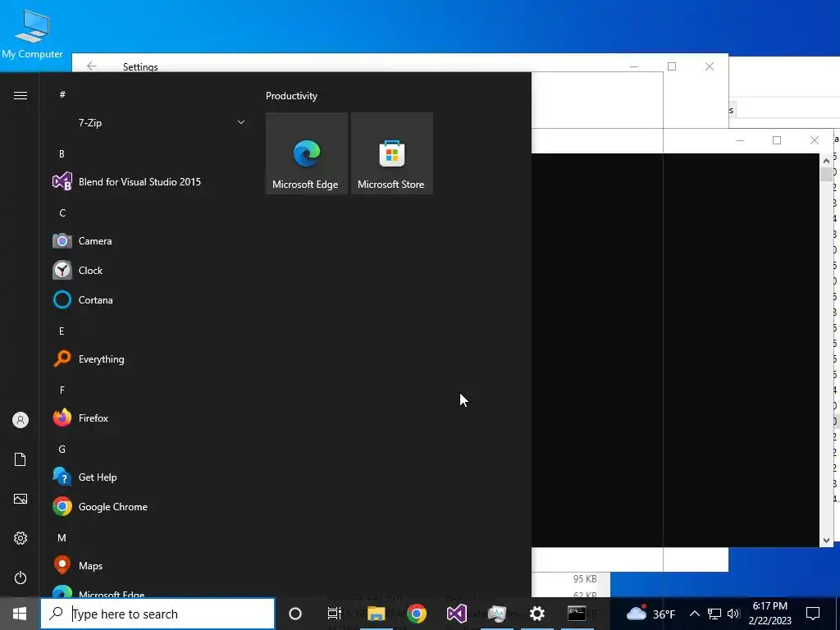Open Task View on the taskbar
The height and width of the screenshot is (630, 840).
click(335, 614)
